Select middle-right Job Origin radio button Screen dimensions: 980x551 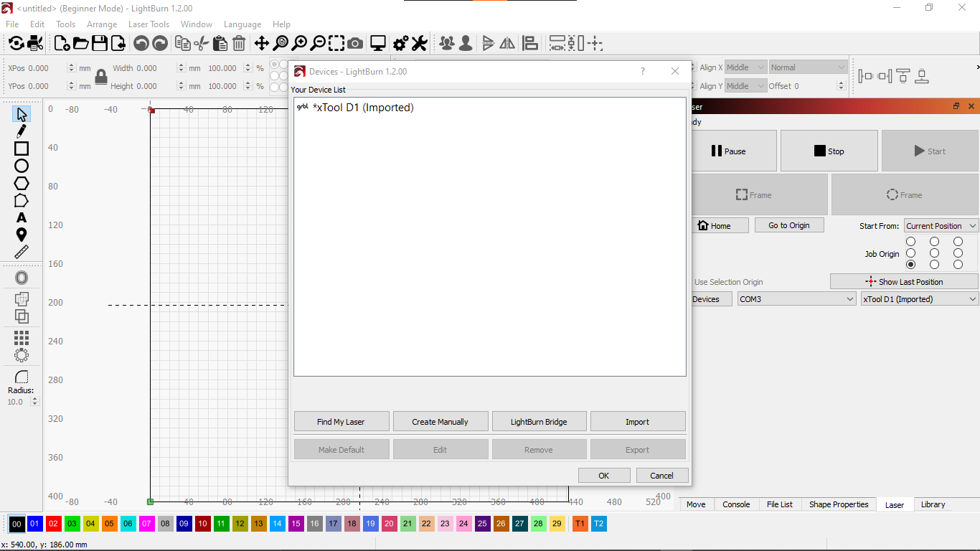click(958, 253)
